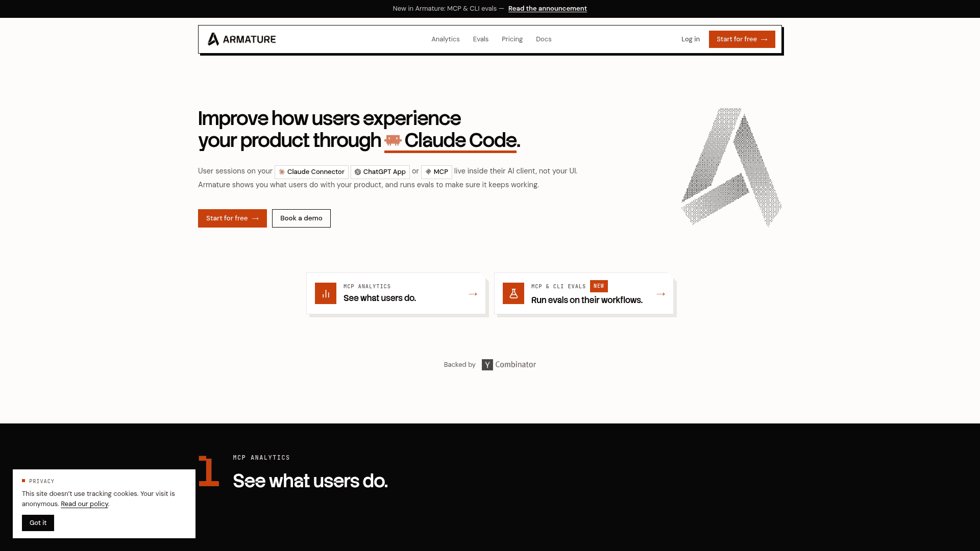Open the Docs nav link
Image resolution: width=980 pixels, height=551 pixels.
(544, 39)
